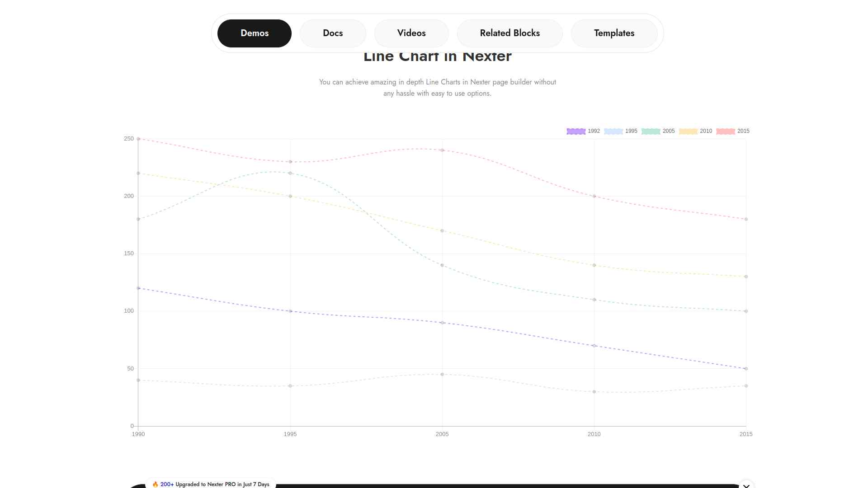Click the pink line's data point at 2005

click(x=442, y=150)
